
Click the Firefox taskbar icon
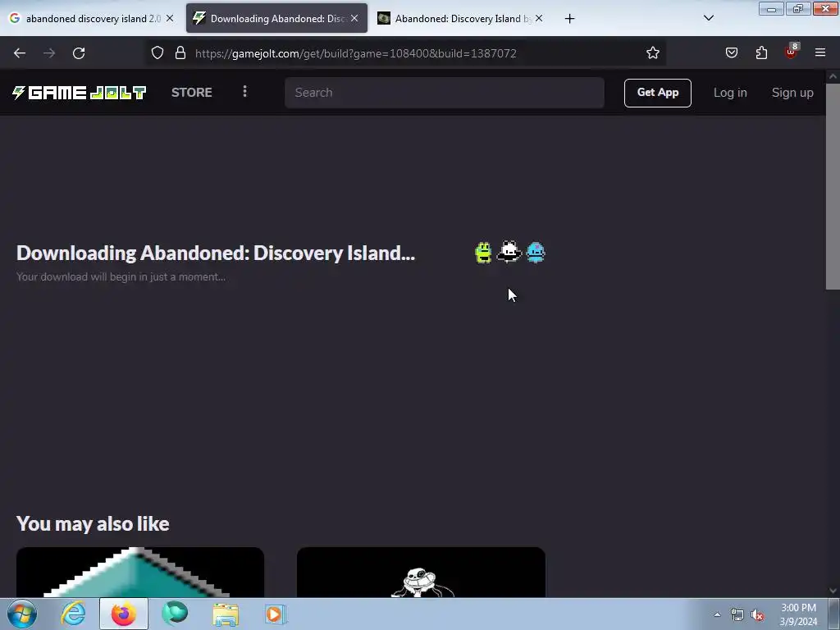tap(124, 614)
